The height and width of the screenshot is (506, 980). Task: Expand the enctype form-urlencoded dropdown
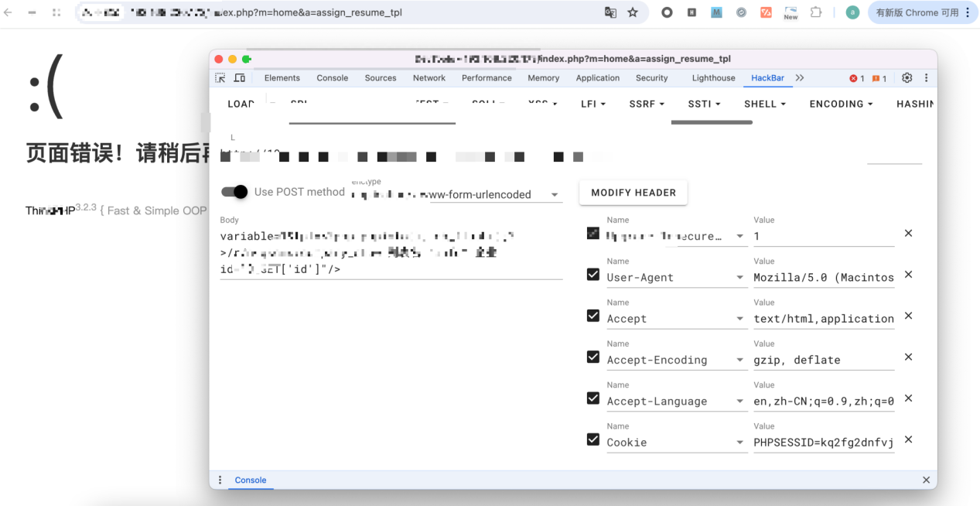click(x=555, y=195)
